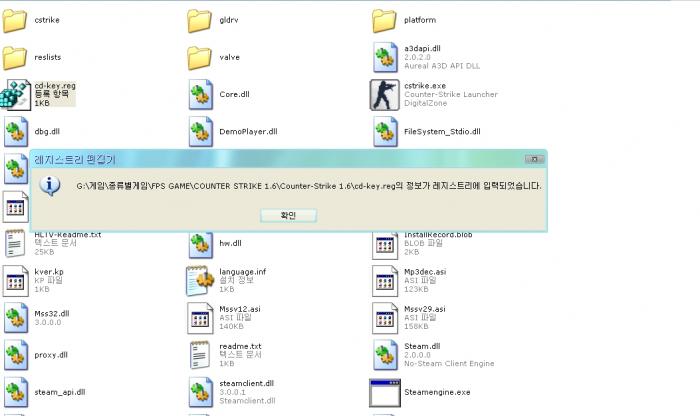Select the hw.dll file icon
700x416 pixels.
tap(200, 245)
